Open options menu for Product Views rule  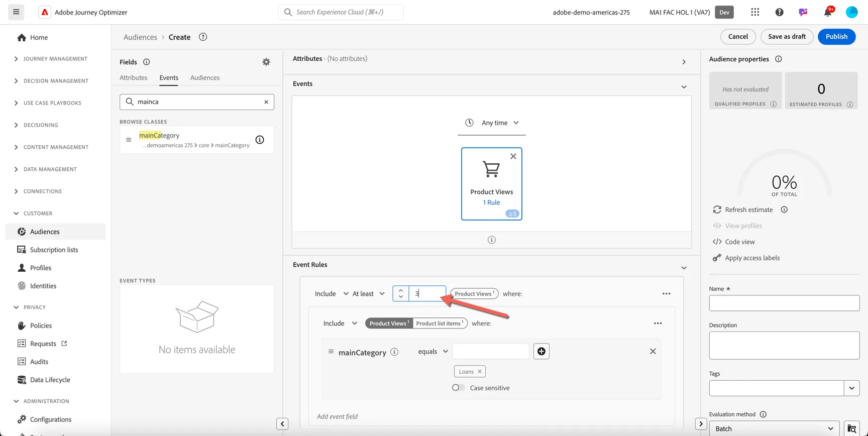(x=667, y=294)
